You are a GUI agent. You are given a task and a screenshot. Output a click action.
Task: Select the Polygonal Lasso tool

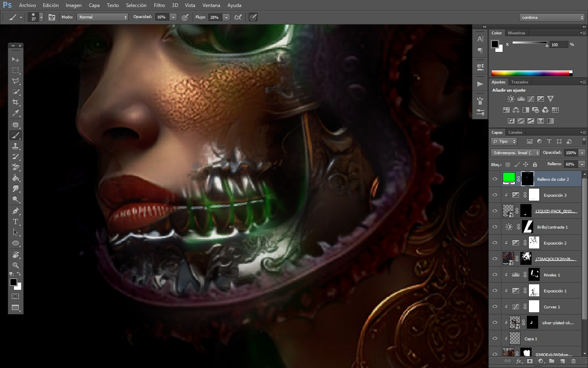pos(16,81)
